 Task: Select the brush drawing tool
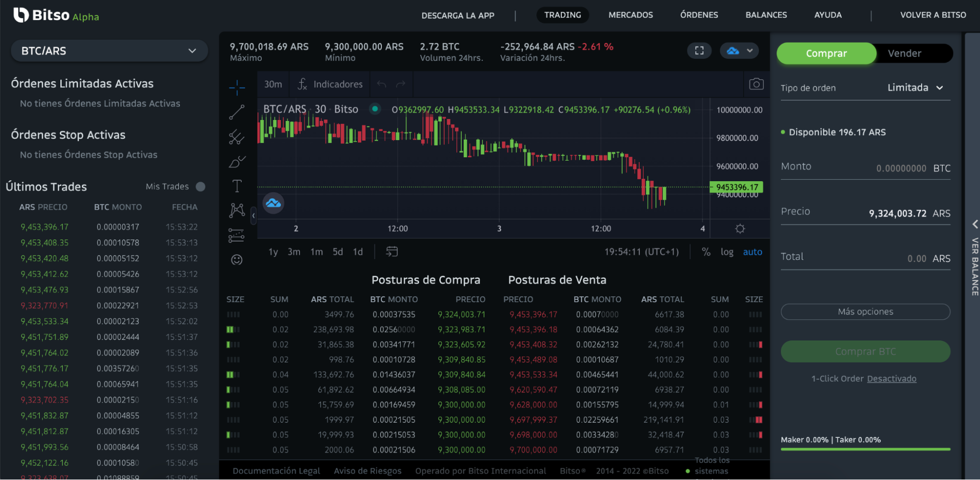pos(237,162)
